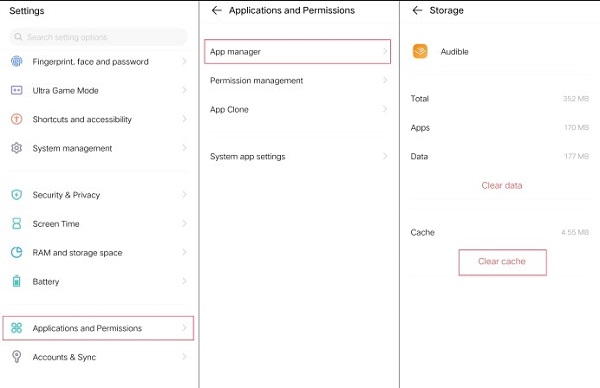
Task: Expand the Battery chevron
Action: (184, 281)
